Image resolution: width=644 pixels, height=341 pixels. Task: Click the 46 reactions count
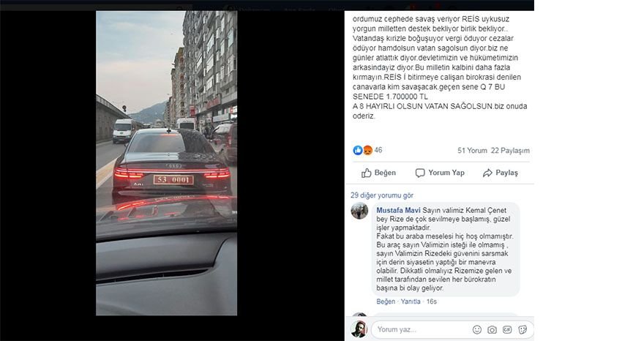[x=378, y=150]
